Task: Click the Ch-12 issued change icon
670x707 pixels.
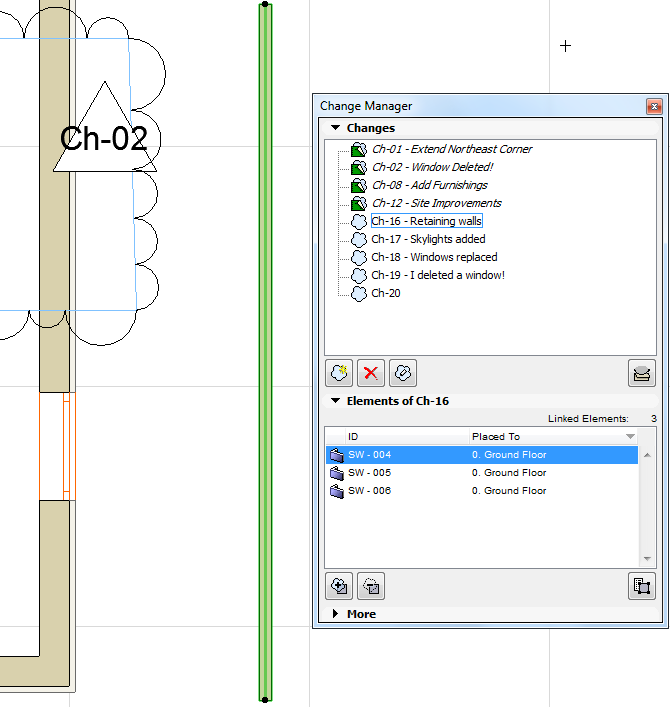Action: click(x=359, y=203)
